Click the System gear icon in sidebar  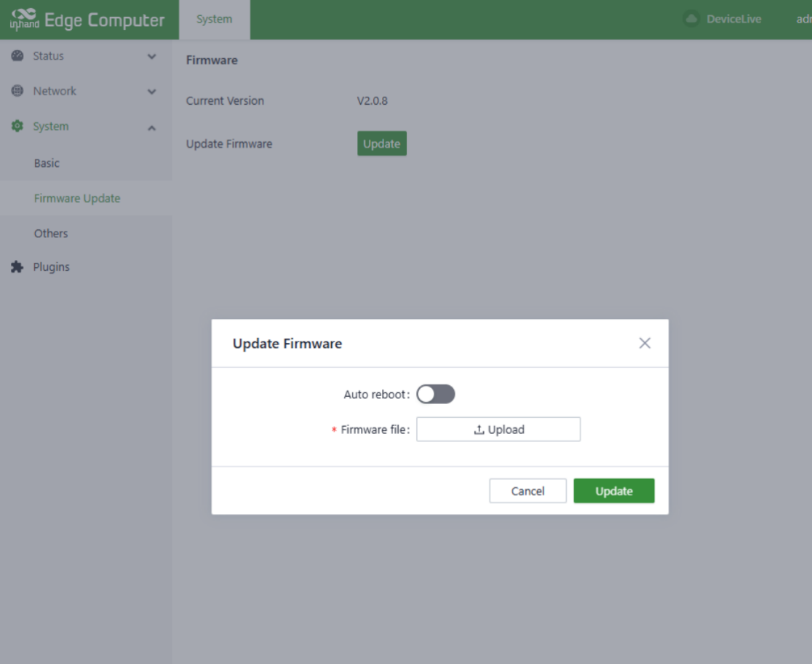[x=17, y=127]
